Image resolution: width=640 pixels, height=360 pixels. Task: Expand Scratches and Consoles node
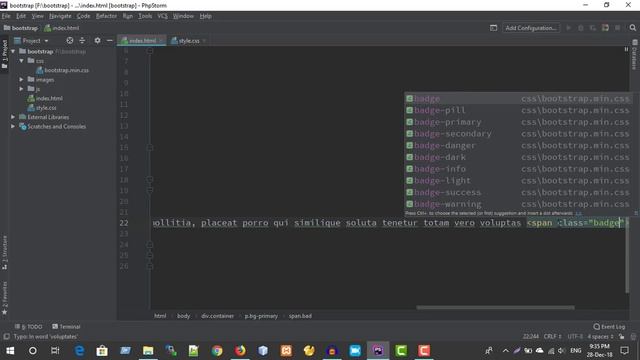(x=13, y=127)
